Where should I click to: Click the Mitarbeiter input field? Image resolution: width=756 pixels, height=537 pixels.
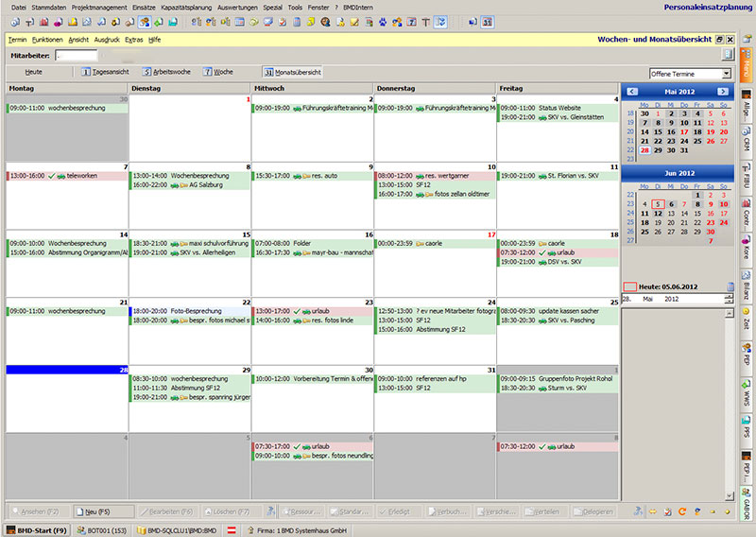(x=76, y=56)
